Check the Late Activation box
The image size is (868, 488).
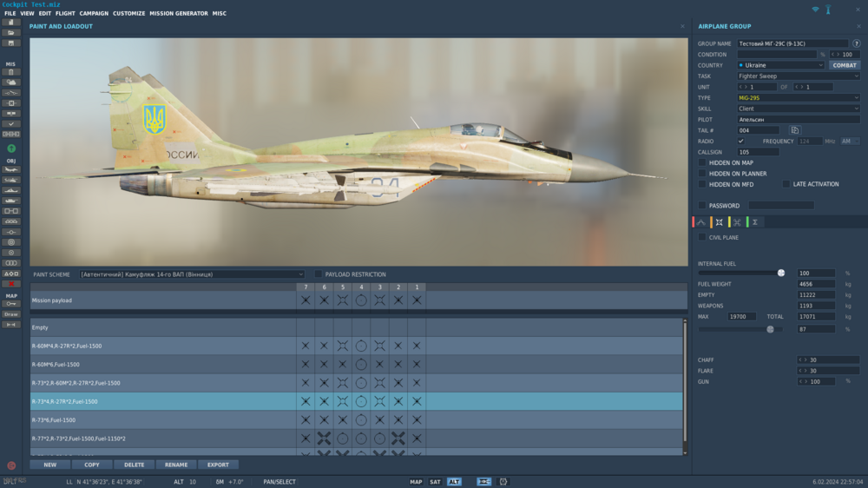[786, 184]
